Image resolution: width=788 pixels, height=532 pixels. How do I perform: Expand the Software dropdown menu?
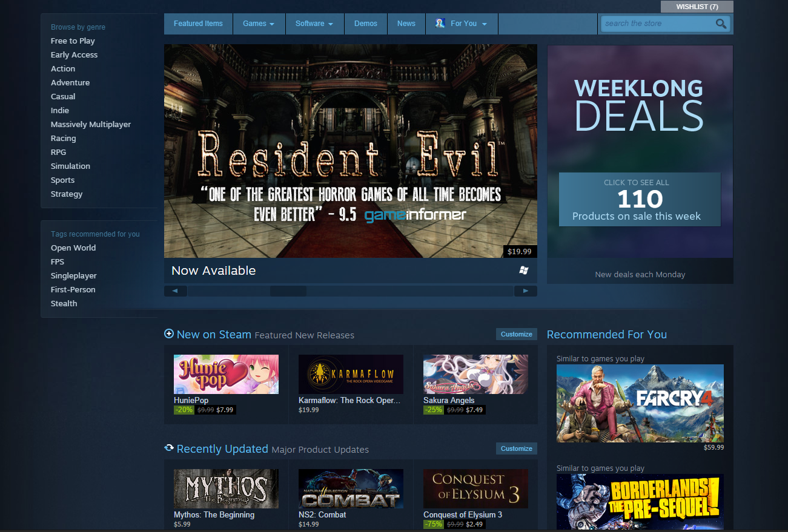pyautogui.click(x=314, y=24)
